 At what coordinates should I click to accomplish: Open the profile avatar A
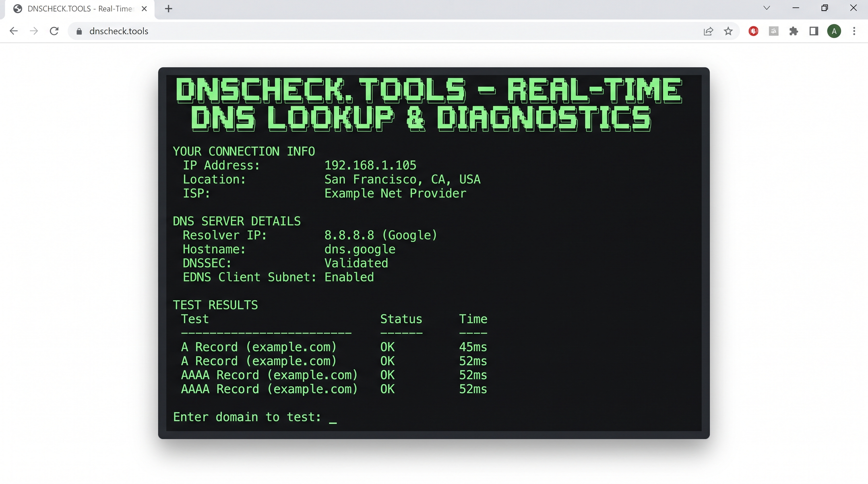[834, 31]
